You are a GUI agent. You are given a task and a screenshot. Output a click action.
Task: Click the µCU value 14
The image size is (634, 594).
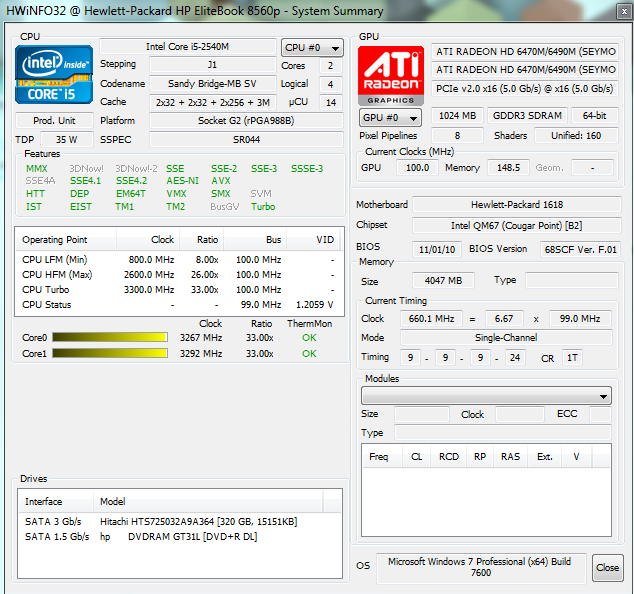(x=331, y=102)
